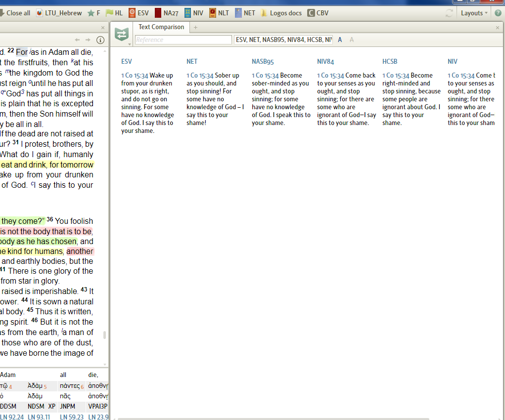
Task: Click verse number 36 in left panel
Action: click(x=49, y=219)
